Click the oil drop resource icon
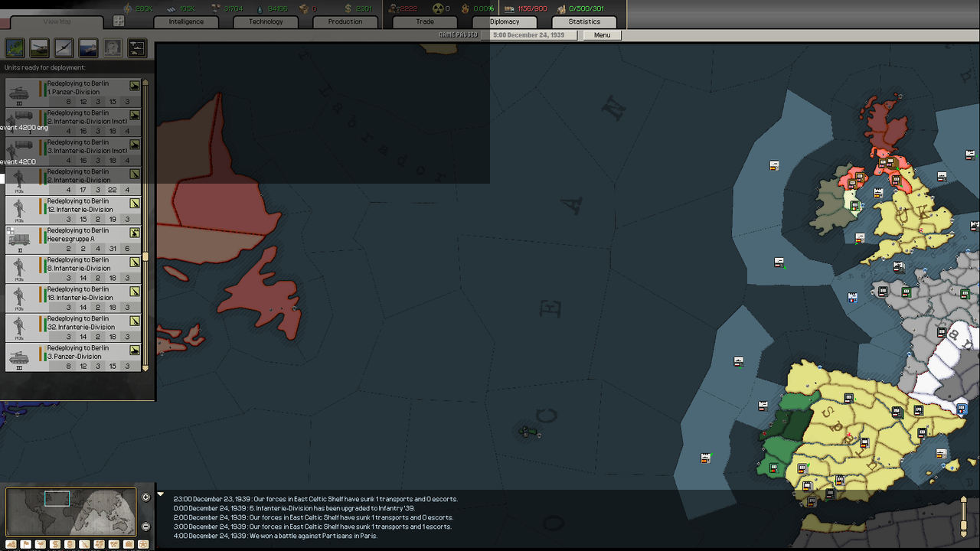 pyautogui.click(x=259, y=8)
